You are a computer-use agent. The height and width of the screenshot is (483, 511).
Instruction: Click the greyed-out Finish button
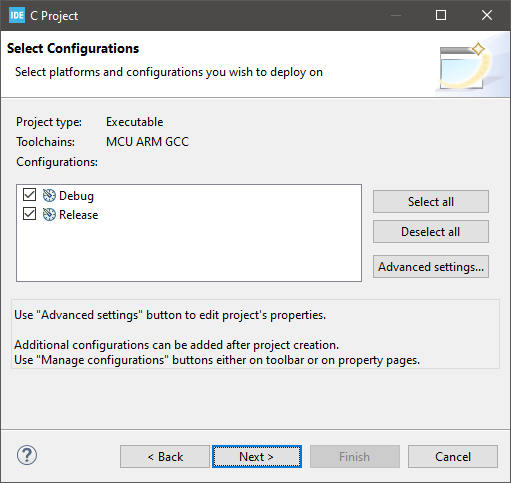pyautogui.click(x=355, y=457)
